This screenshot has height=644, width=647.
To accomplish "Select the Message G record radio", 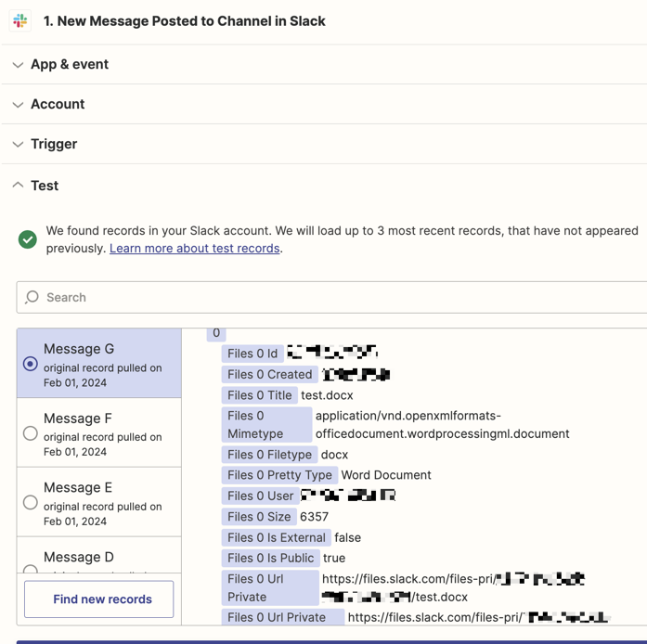I will 30,364.
